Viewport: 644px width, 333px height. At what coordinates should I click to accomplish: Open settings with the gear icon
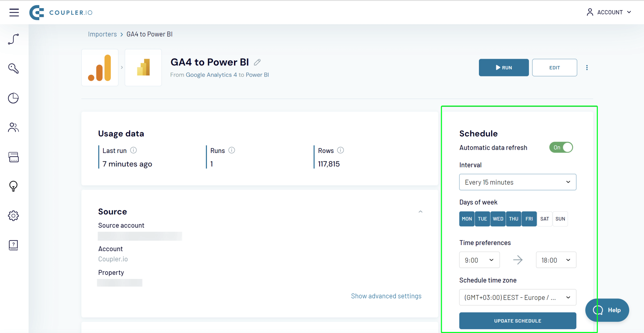(13, 216)
